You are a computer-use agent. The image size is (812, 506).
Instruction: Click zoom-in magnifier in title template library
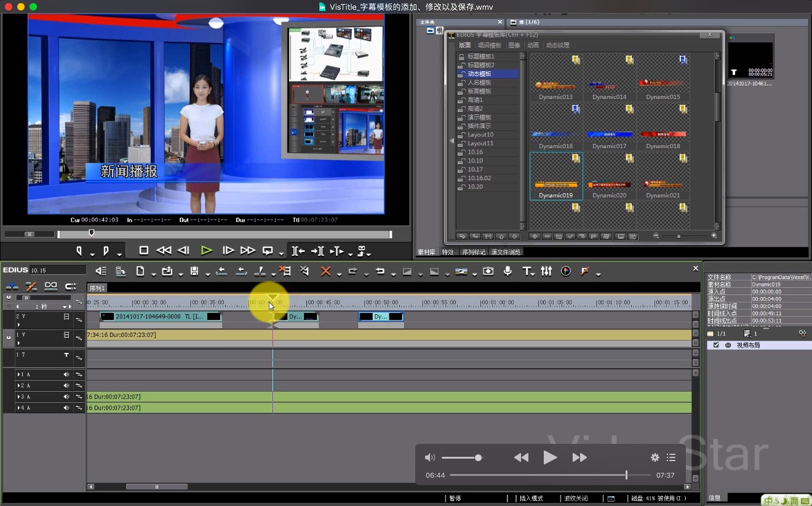pyautogui.click(x=714, y=236)
